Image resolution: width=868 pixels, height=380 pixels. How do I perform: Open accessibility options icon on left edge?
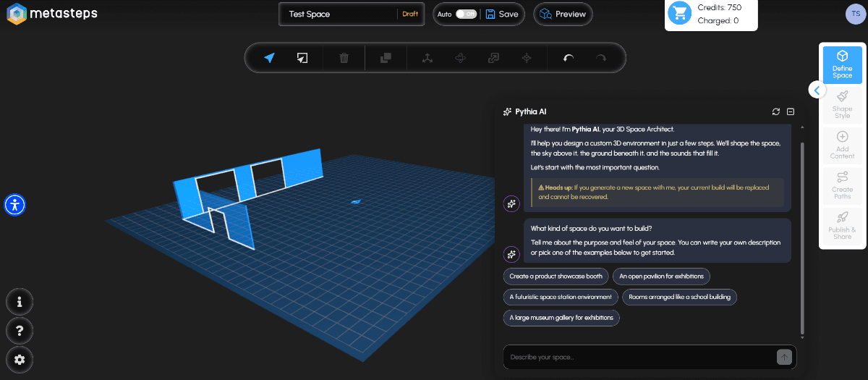pyautogui.click(x=15, y=205)
